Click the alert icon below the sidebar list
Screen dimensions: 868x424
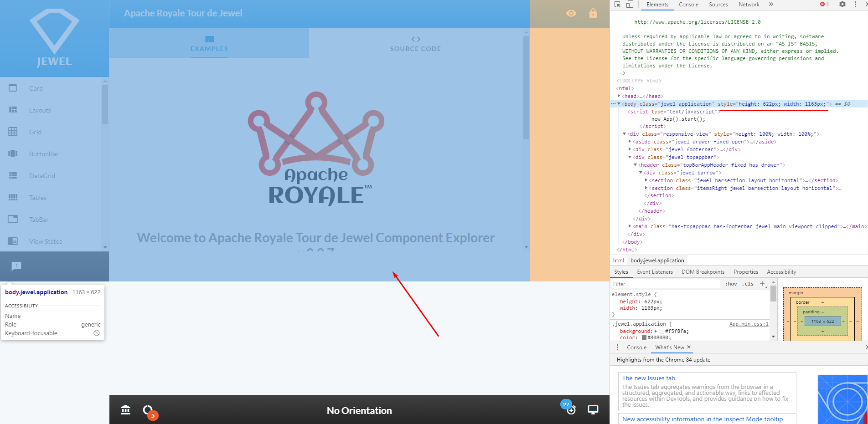(17, 266)
